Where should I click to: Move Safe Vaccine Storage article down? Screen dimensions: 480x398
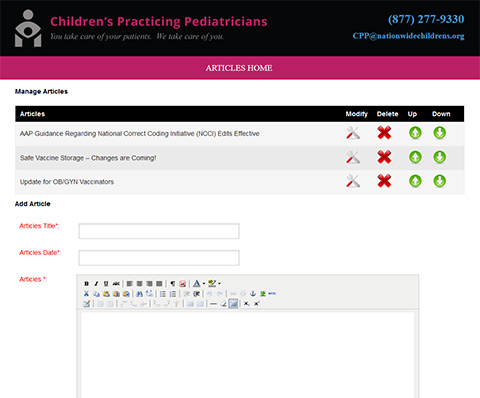[440, 157]
